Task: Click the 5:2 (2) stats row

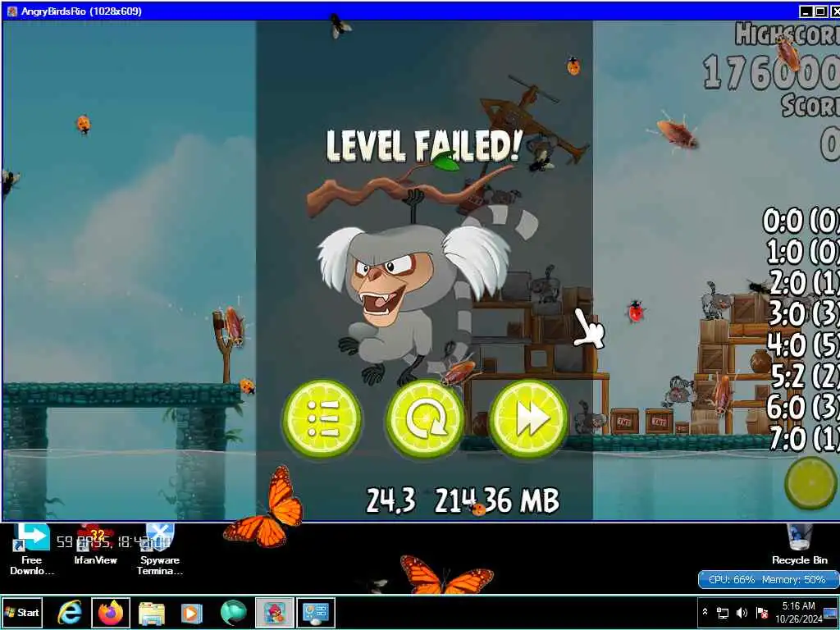Action: coord(805,376)
